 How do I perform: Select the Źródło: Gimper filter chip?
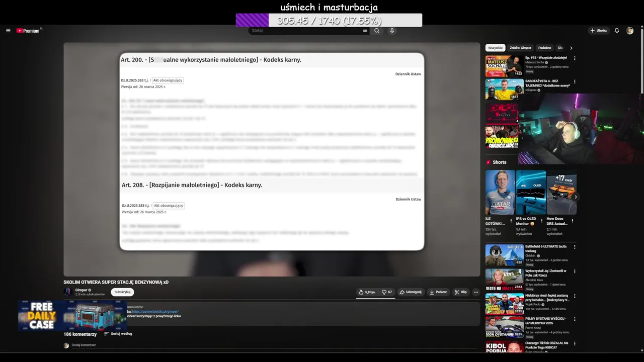[x=520, y=48]
